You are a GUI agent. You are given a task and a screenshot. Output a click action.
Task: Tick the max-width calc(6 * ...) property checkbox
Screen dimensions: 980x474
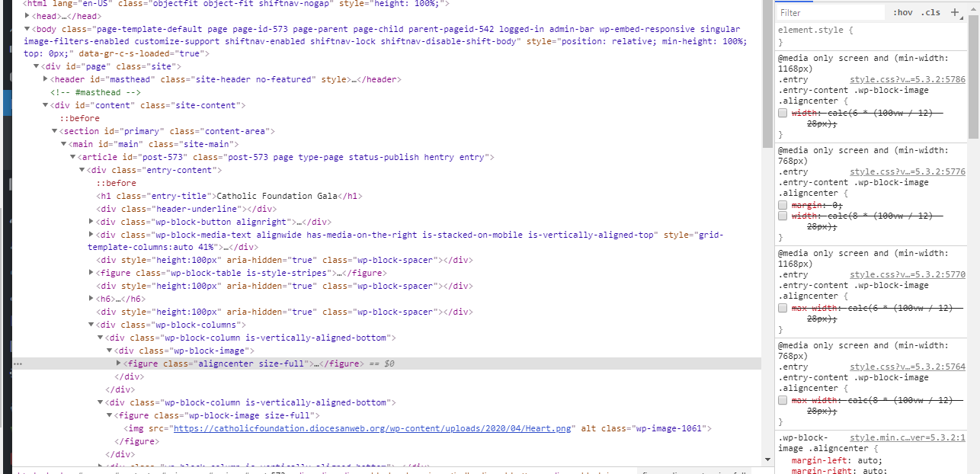click(x=783, y=309)
